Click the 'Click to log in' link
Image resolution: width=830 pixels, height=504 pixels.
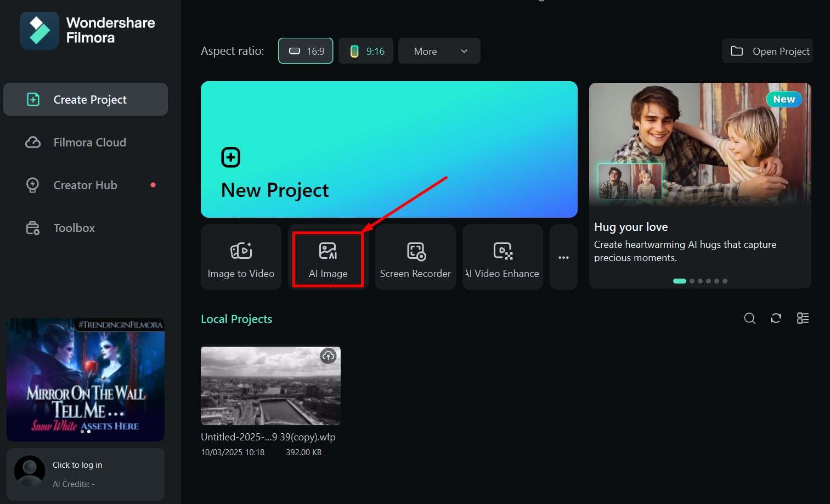77,465
